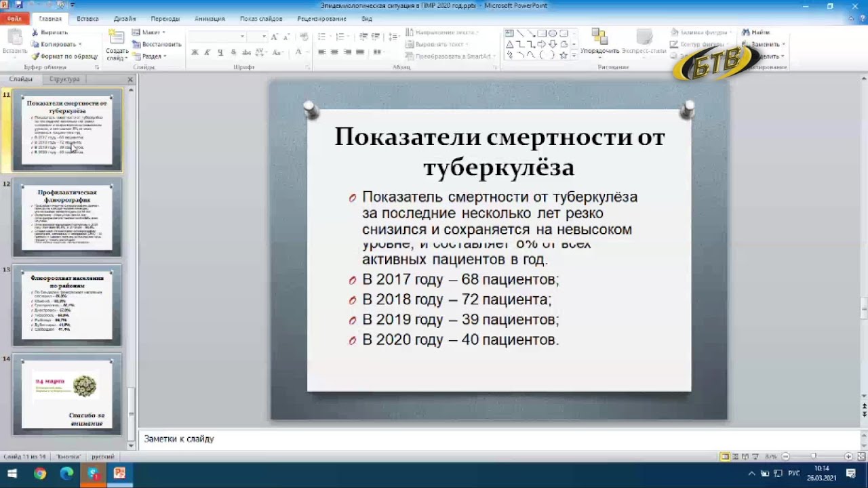Open Chrome from the taskbar

40,473
